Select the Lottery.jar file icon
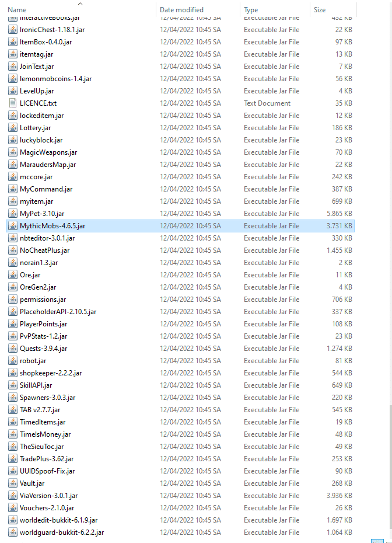This screenshot has height=543, width=392. pos(13,128)
